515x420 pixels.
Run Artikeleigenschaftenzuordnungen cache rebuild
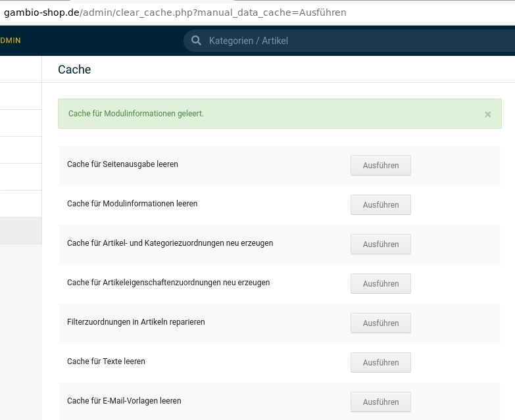pos(380,284)
